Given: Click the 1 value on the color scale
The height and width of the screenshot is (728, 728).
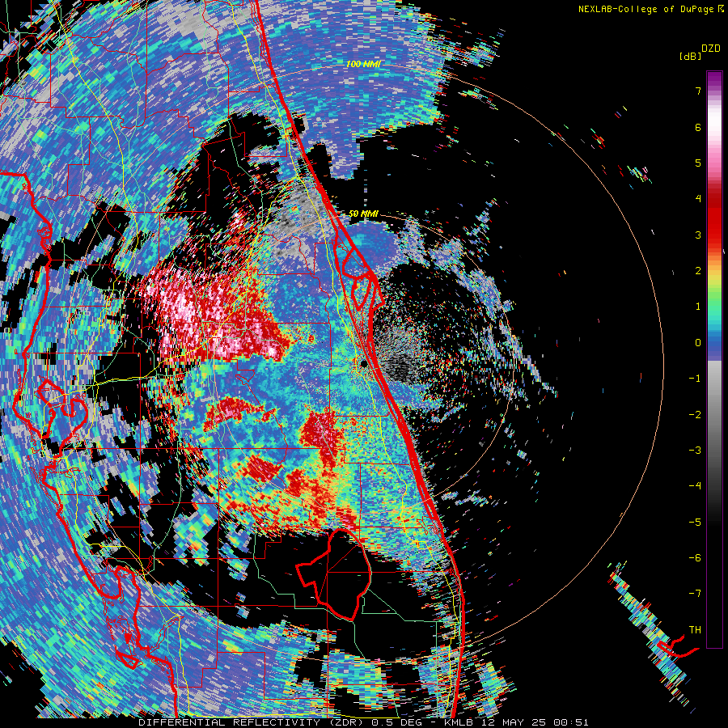Looking at the screenshot, I should point(698,307).
